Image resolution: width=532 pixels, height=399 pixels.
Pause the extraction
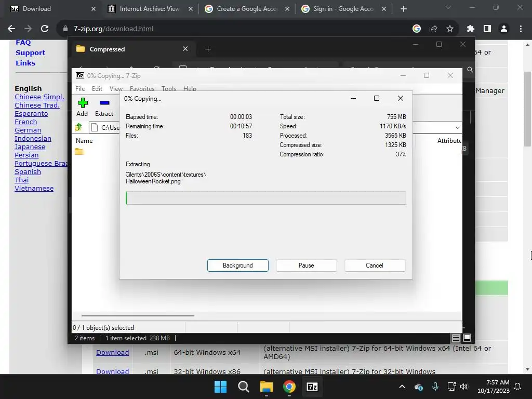pos(307,265)
